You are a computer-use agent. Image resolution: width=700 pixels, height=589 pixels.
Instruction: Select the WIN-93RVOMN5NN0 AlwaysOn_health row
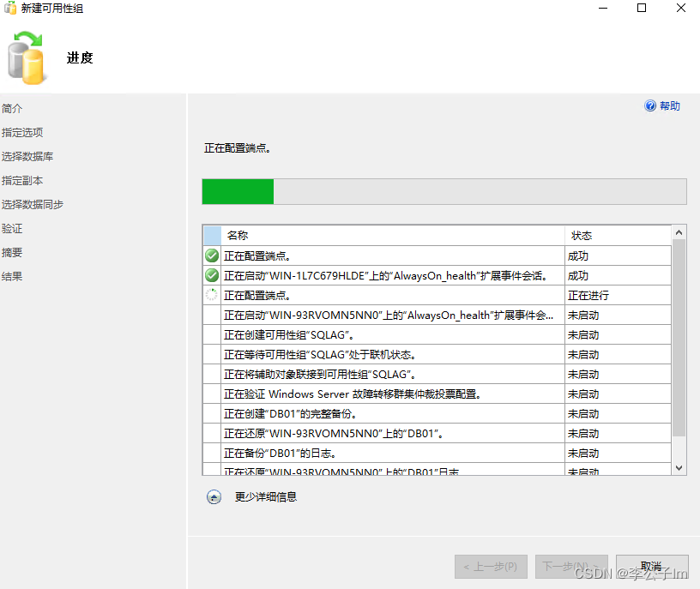pos(437,315)
